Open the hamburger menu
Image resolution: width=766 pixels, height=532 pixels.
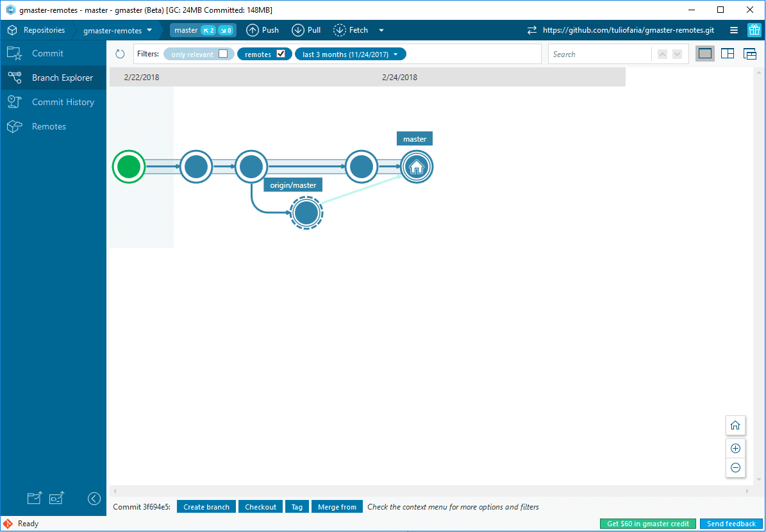click(x=734, y=30)
